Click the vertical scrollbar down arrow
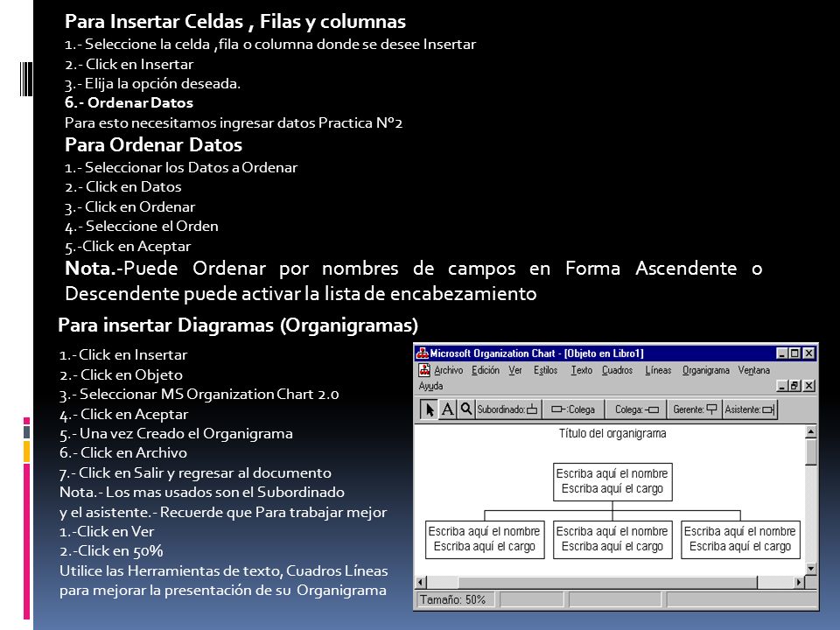The width and height of the screenshot is (840, 630). (811, 568)
